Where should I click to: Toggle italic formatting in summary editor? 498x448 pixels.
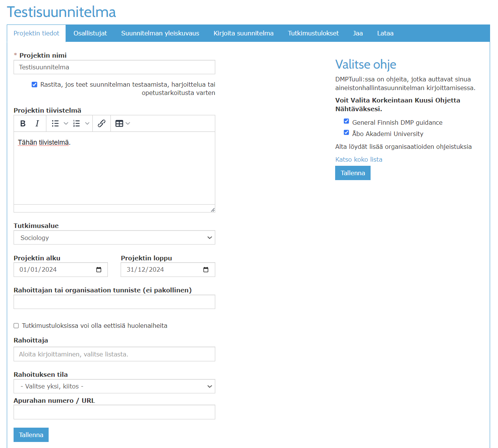[x=37, y=124]
